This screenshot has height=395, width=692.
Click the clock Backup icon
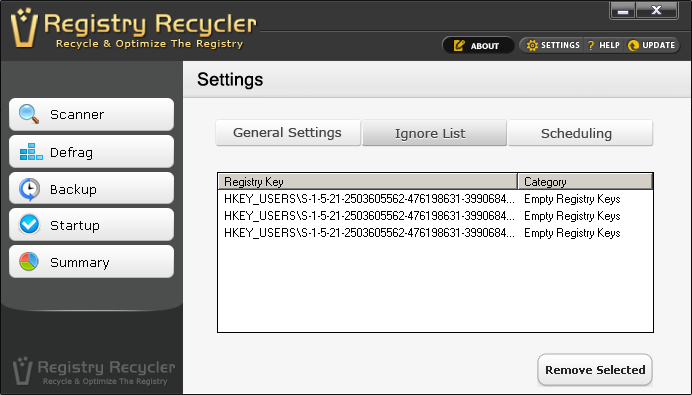29,189
